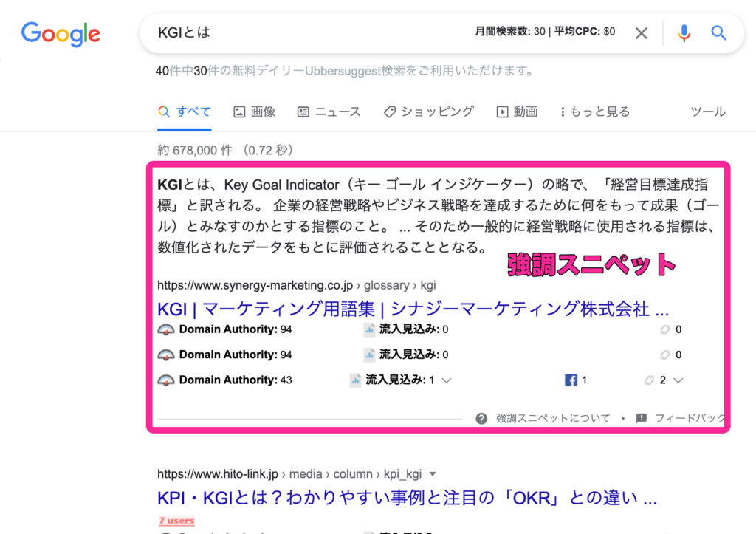Click the chart icon beside 流入見込み: 1
756x534 pixels.
pyautogui.click(x=355, y=380)
